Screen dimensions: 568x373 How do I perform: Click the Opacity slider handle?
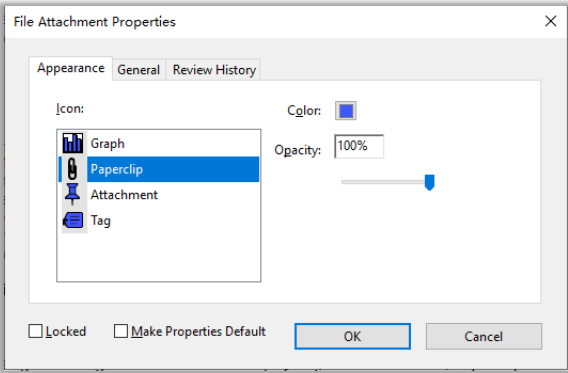(430, 182)
